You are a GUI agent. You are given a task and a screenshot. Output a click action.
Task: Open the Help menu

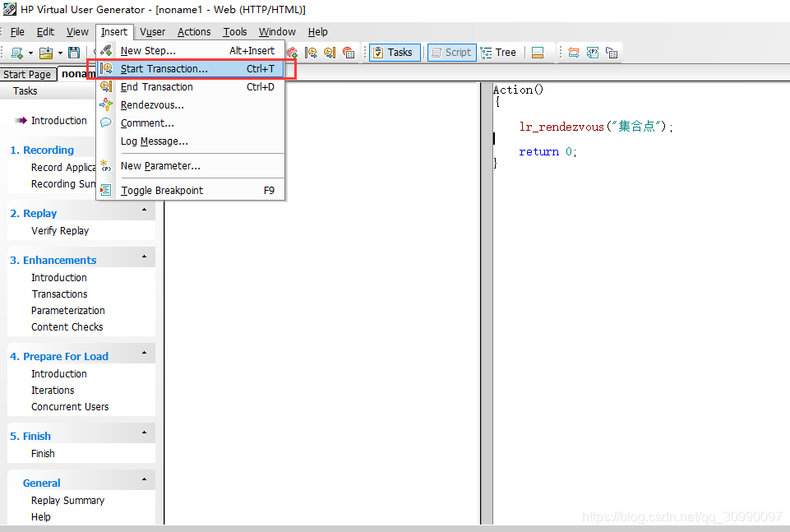click(x=318, y=32)
